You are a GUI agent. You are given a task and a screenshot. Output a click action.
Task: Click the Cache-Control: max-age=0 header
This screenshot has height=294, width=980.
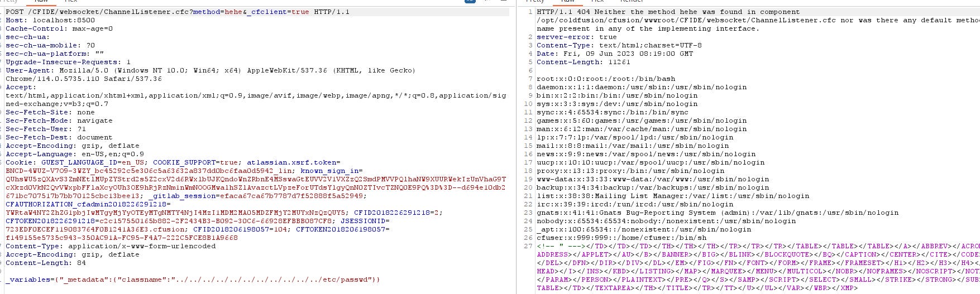point(59,28)
